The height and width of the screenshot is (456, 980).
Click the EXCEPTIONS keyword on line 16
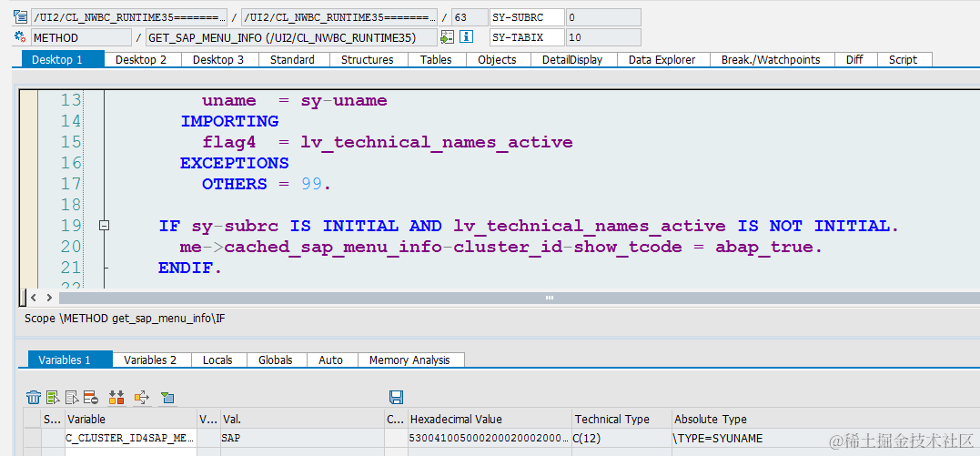(x=235, y=163)
